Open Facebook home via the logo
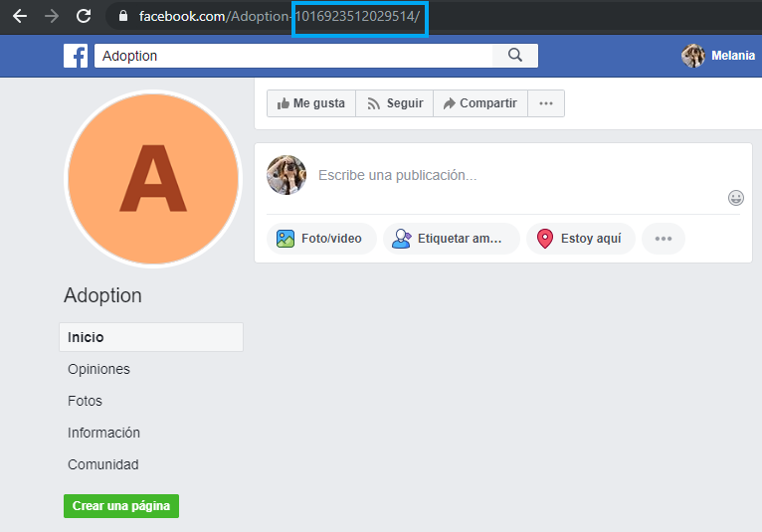Viewport: 762px width, 532px height. (x=76, y=56)
